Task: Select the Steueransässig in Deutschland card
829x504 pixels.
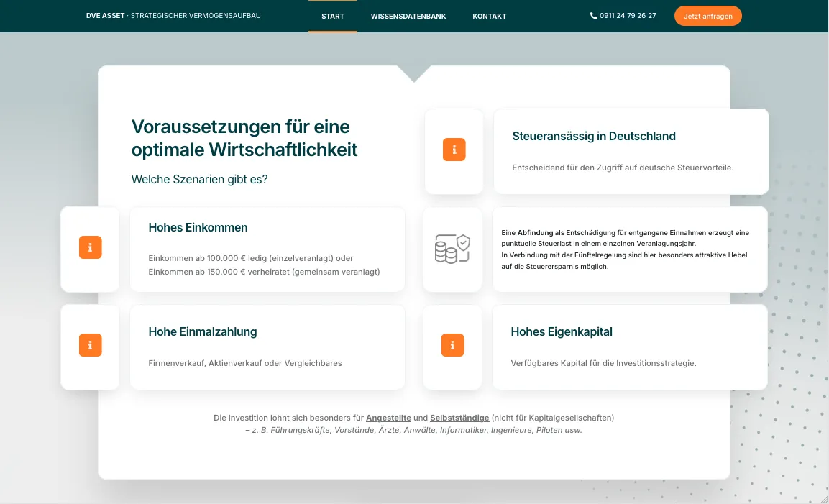Action: point(631,152)
